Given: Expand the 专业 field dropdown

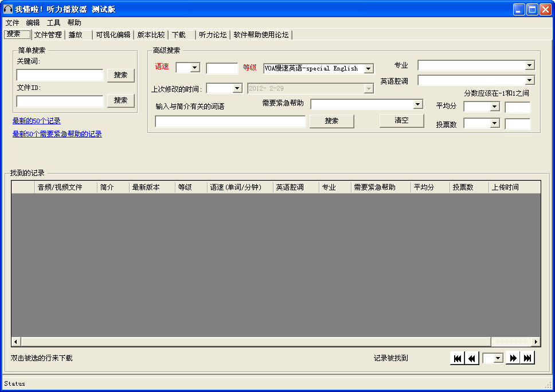Looking at the screenshot, I should [x=530, y=65].
